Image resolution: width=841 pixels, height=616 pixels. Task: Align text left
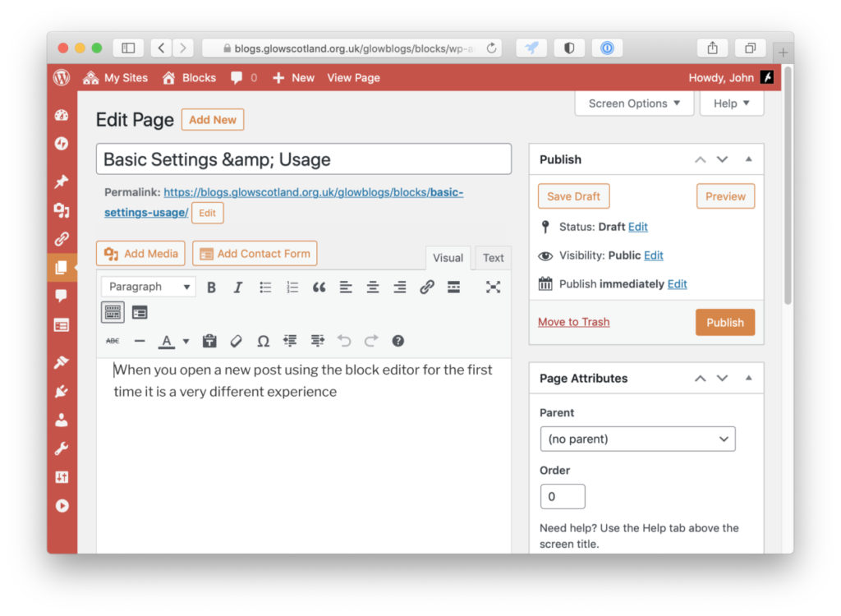346,287
